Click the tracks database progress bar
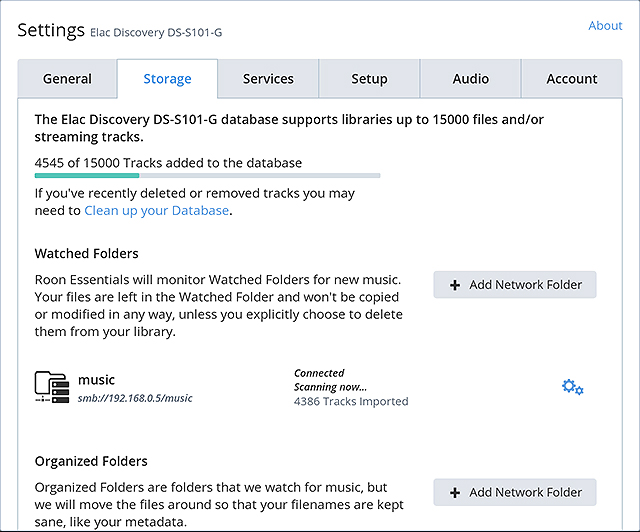Viewport: 640px width, 532px height. click(207, 176)
